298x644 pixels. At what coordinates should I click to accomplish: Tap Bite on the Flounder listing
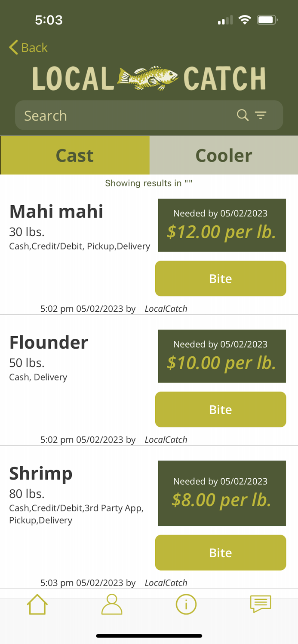220,409
